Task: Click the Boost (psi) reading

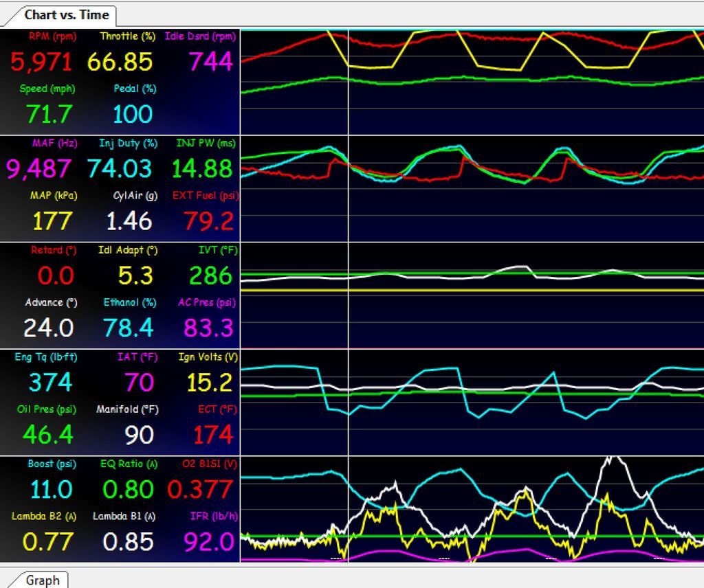Action: 47,489
